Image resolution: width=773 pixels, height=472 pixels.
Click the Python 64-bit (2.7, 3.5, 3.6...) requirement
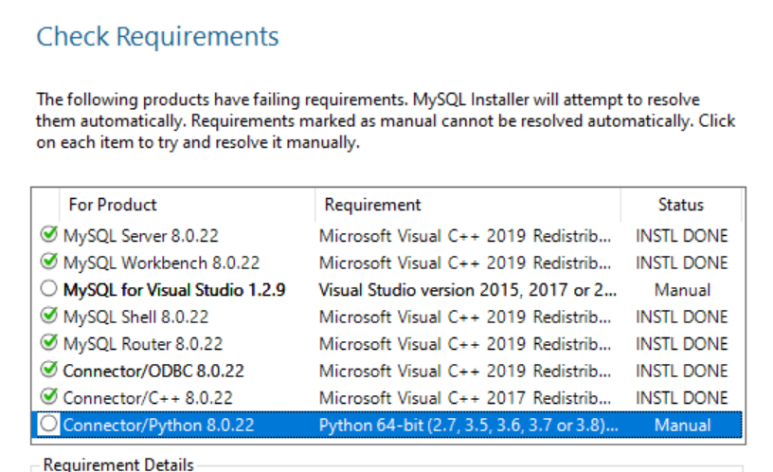point(468,425)
